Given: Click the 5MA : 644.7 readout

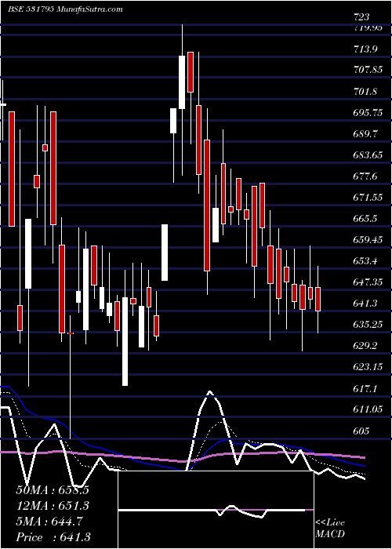Looking at the screenshot, I should tap(49, 522).
